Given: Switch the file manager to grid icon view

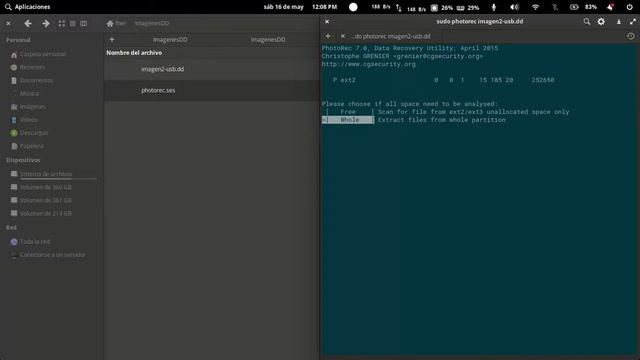Looking at the screenshot, I should pyautogui.click(x=62, y=24).
